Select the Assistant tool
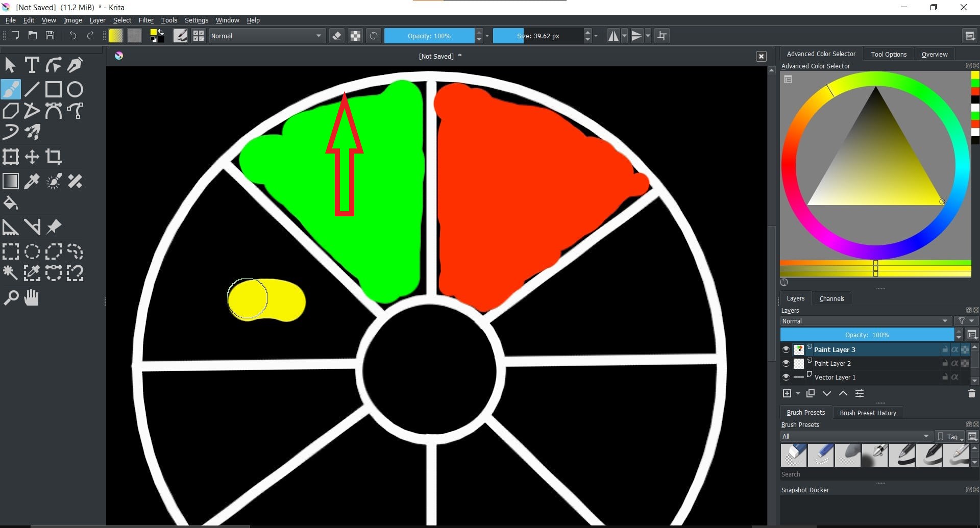Viewport: 980px width, 528px height. pyautogui.click(x=10, y=227)
